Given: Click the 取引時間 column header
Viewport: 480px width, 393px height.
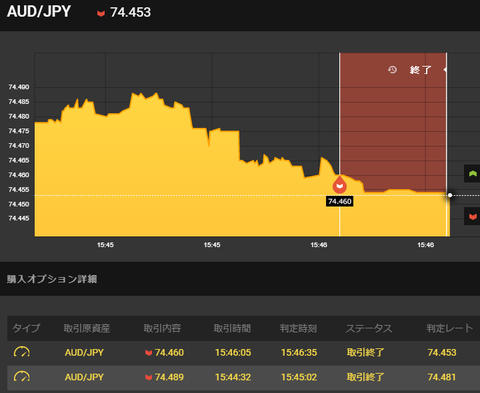Looking at the screenshot, I should click(x=232, y=328).
